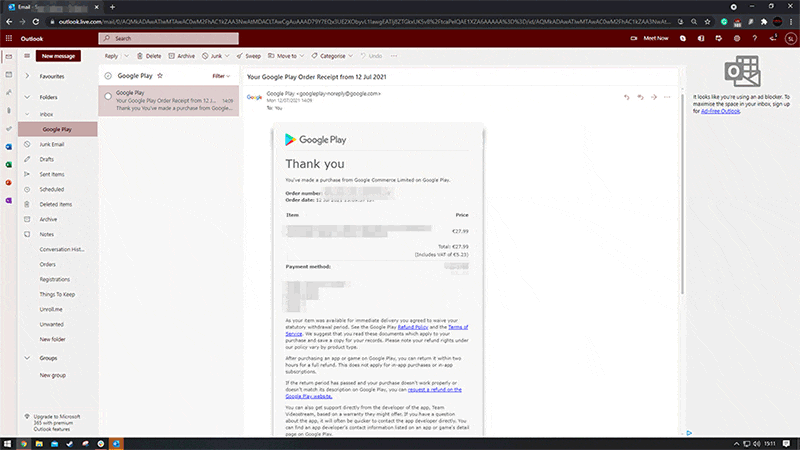
Task: Open the Filter dropdown
Action: [223, 75]
